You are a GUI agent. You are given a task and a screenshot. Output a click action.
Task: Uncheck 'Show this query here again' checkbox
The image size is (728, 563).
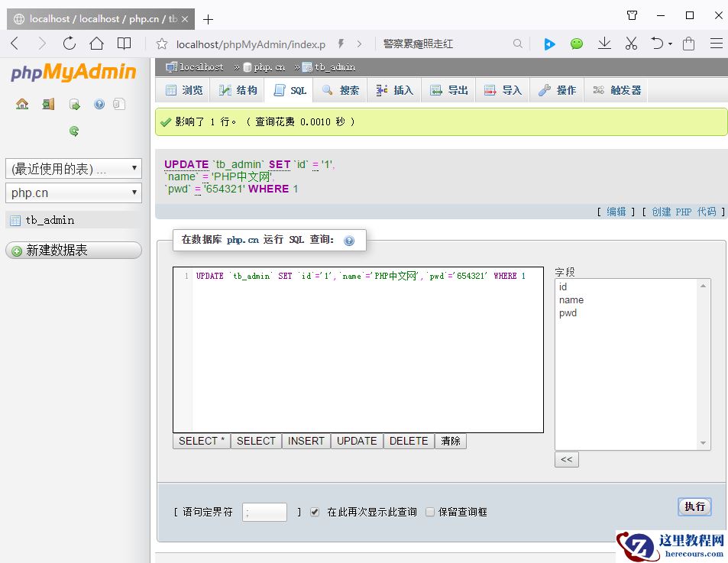tap(315, 512)
